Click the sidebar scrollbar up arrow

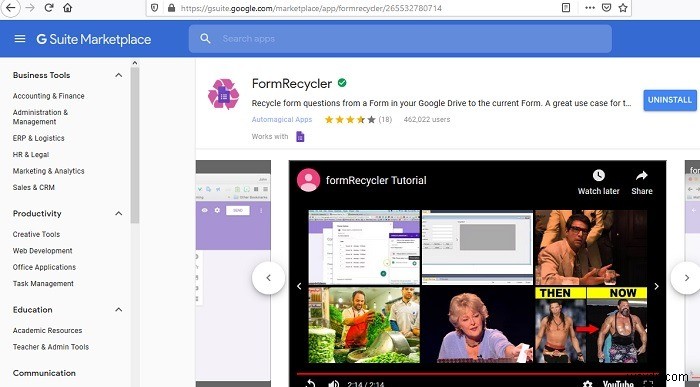pyautogui.click(x=134, y=63)
